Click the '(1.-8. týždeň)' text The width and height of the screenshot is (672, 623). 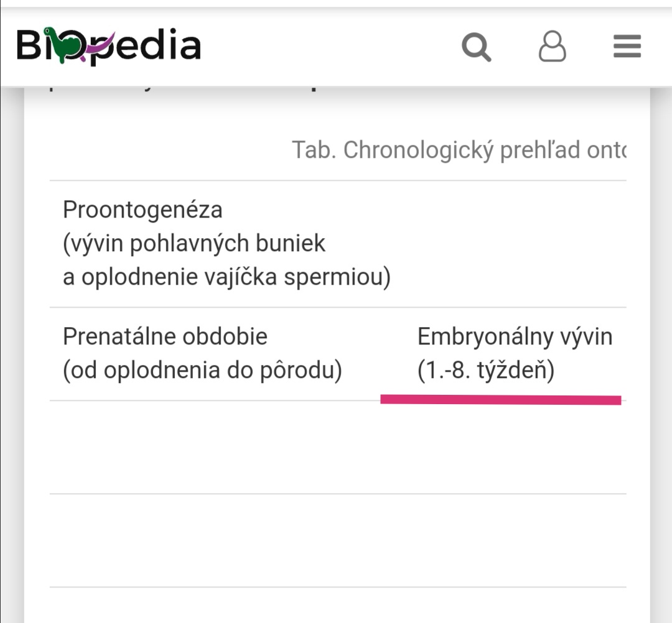click(x=485, y=371)
